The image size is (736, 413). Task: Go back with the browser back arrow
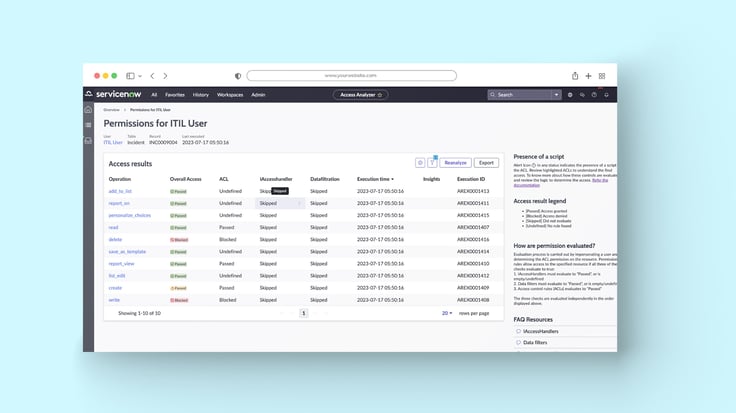point(152,76)
